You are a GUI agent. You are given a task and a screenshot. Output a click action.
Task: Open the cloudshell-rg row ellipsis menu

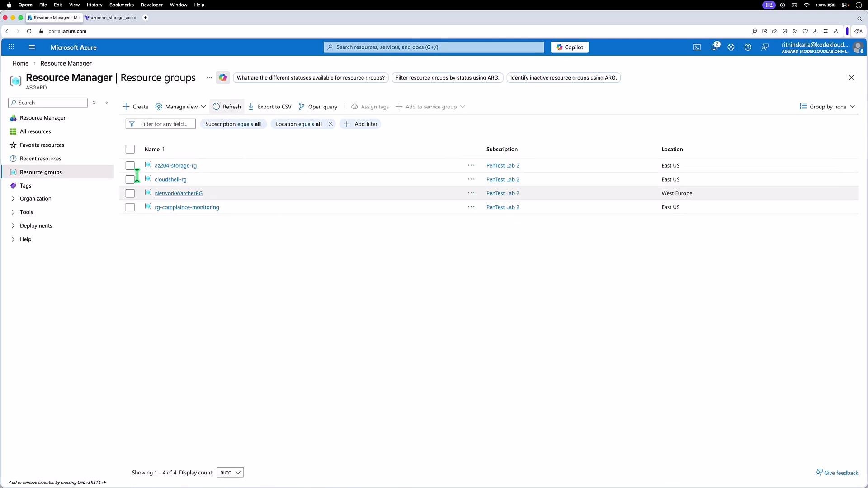coord(471,179)
